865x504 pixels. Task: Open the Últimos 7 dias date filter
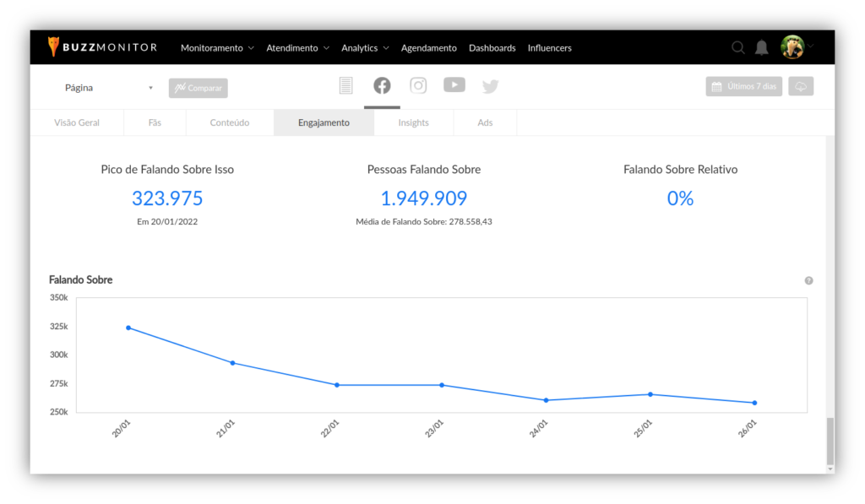pyautogui.click(x=743, y=86)
